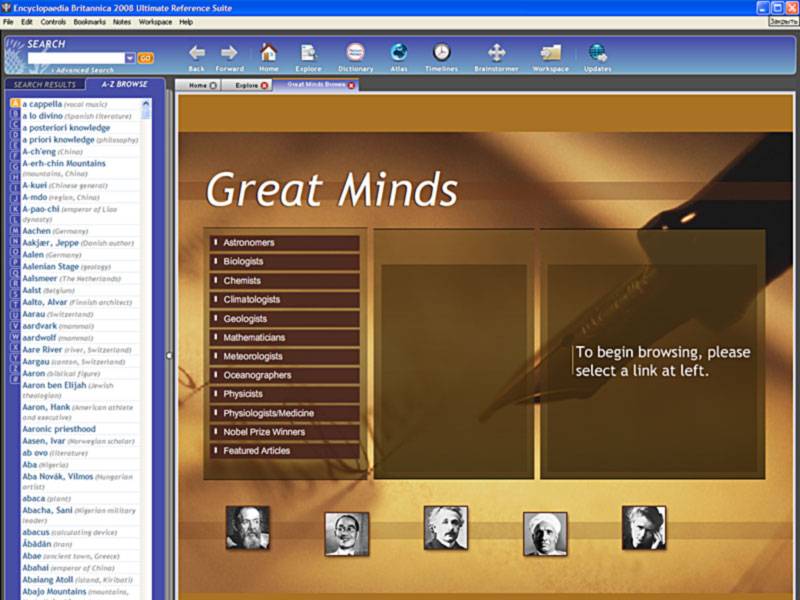Viewport: 800px width, 600px height.
Task: Expand the Biologists category
Action: 285,262
